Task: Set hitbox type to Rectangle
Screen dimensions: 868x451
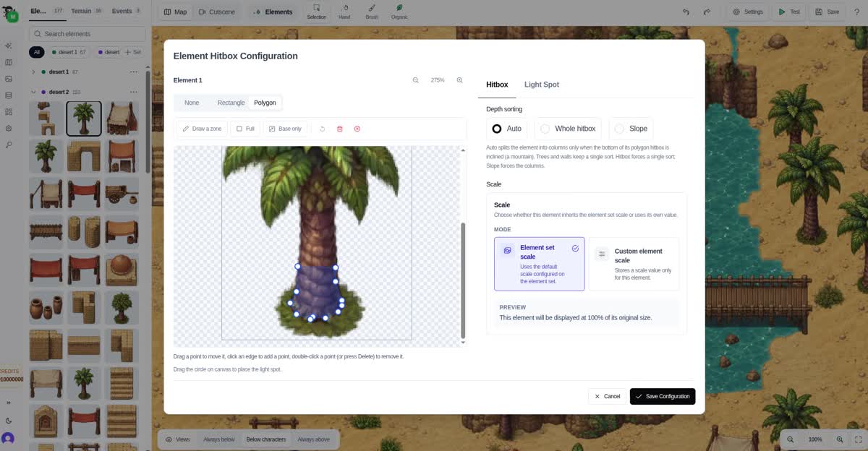Action: tap(231, 103)
